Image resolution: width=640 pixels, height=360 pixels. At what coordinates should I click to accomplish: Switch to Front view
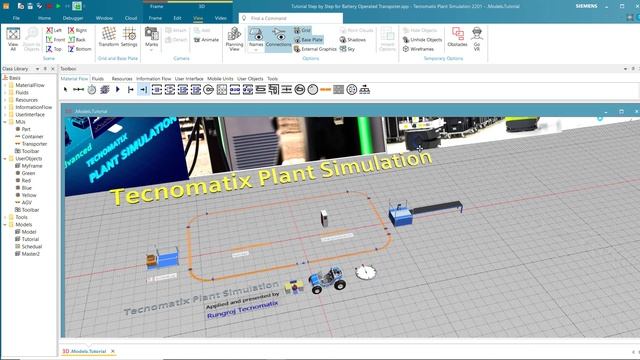click(55, 40)
